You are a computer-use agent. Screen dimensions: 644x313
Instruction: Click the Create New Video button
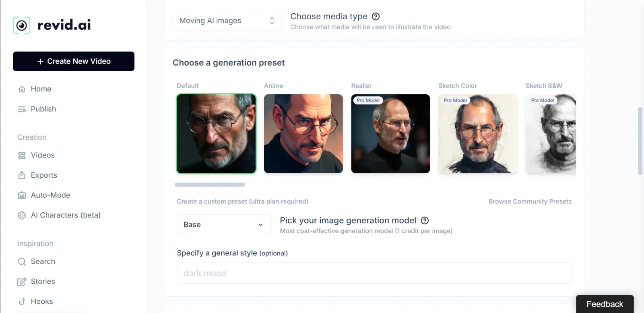[x=74, y=61]
